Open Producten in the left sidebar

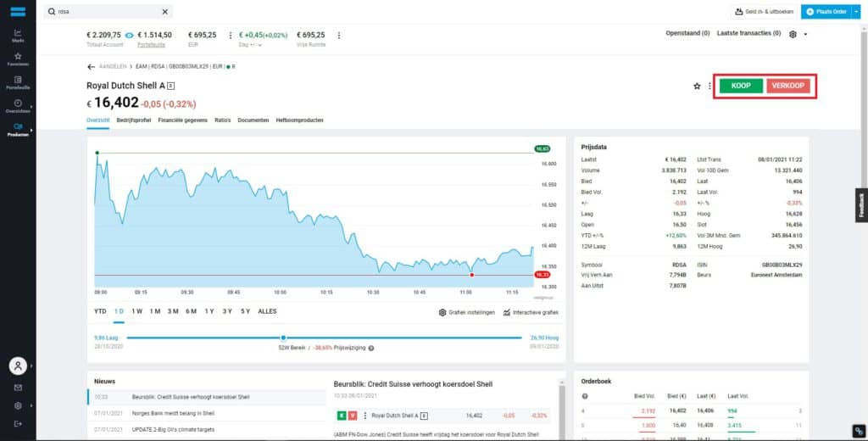click(x=18, y=130)
